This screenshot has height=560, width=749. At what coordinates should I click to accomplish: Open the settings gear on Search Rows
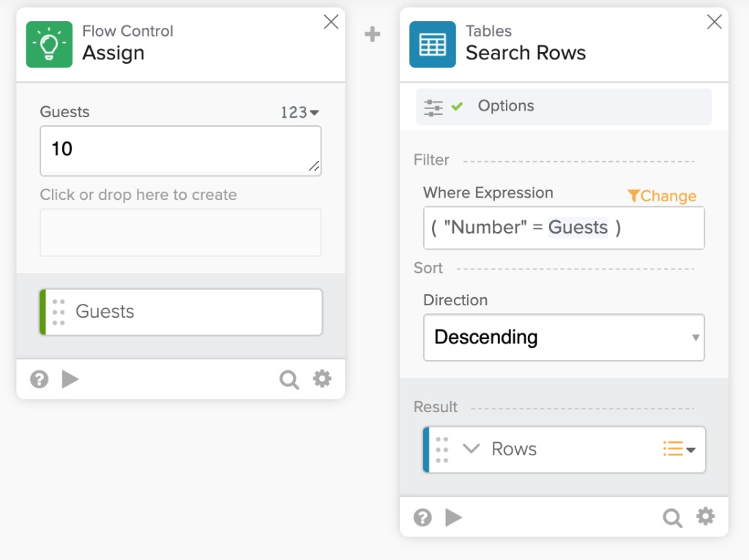[704, 517]
